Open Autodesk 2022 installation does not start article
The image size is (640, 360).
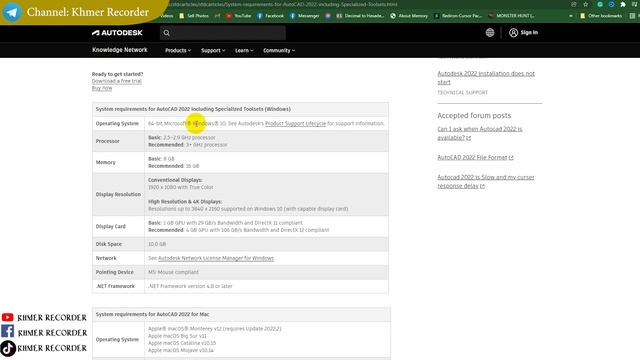[486, 78]
